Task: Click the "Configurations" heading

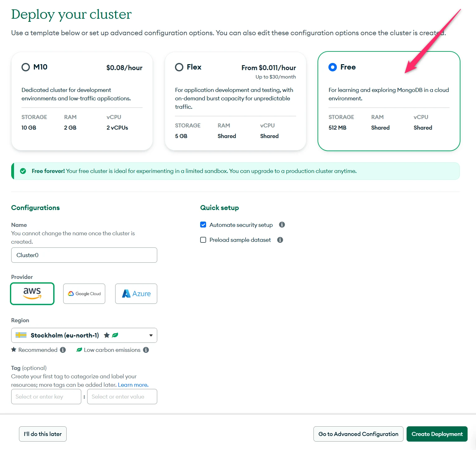Action: [x=35, y=208]
